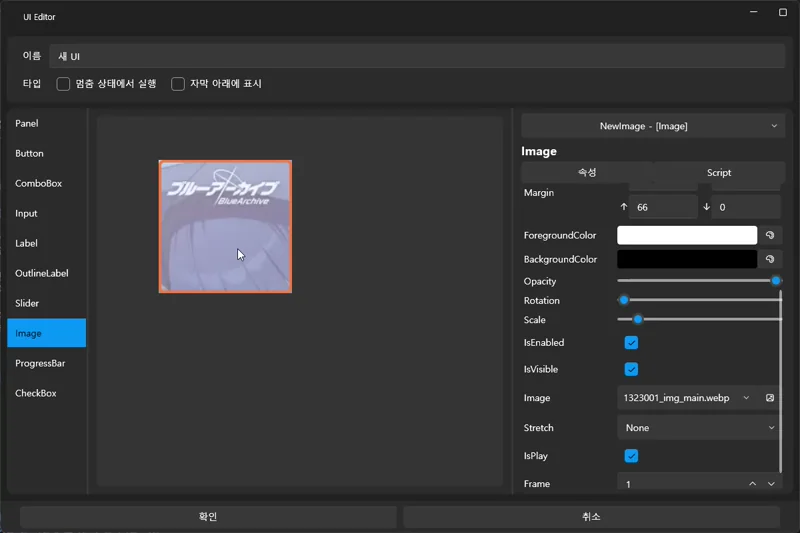Expand the NewImage - [Image] element dropdown
Screen dimensions: 800x533
click(x=653, y=126)
